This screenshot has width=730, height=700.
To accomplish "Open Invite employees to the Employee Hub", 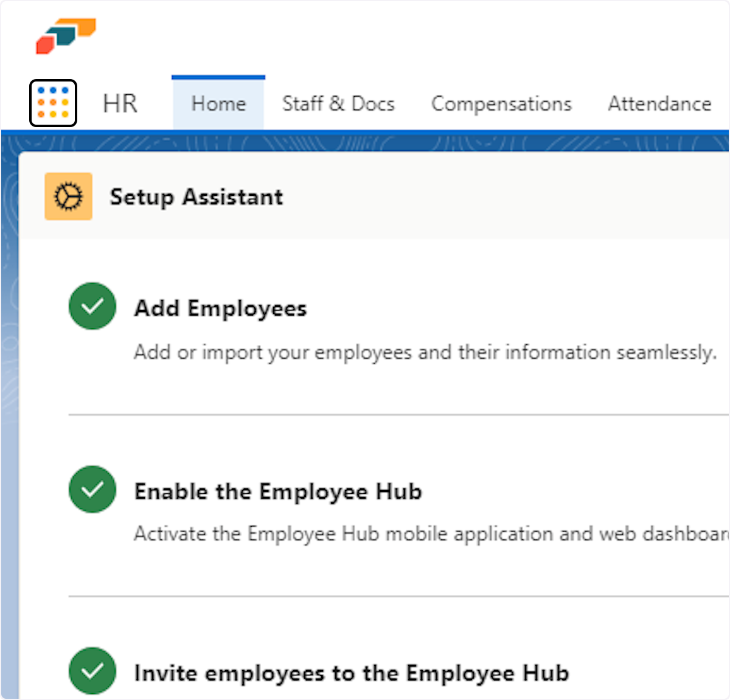I will (352, 673).
